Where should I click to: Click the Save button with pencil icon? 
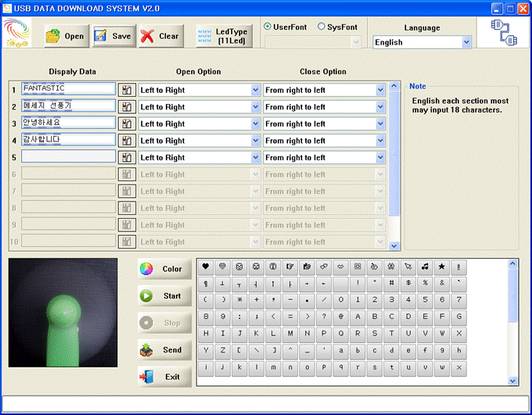pos(114,36)
